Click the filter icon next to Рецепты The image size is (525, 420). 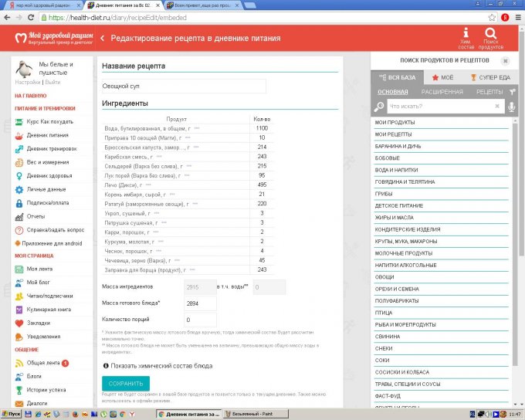tap(510, 91)
